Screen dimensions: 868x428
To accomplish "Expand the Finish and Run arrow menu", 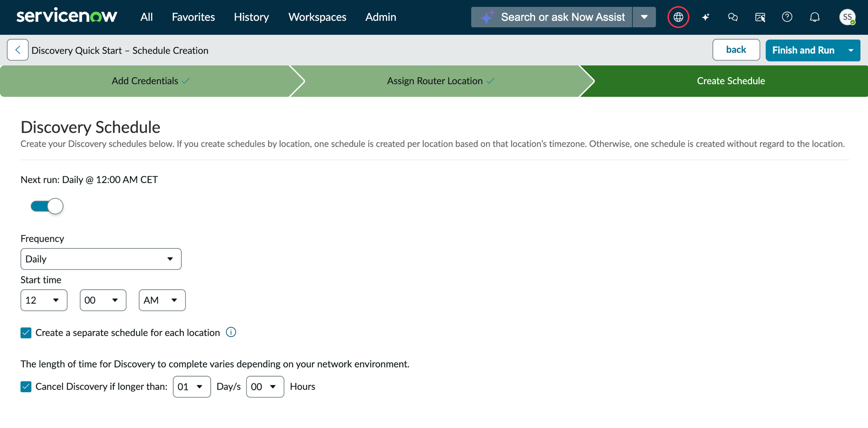I will (851, 50).
